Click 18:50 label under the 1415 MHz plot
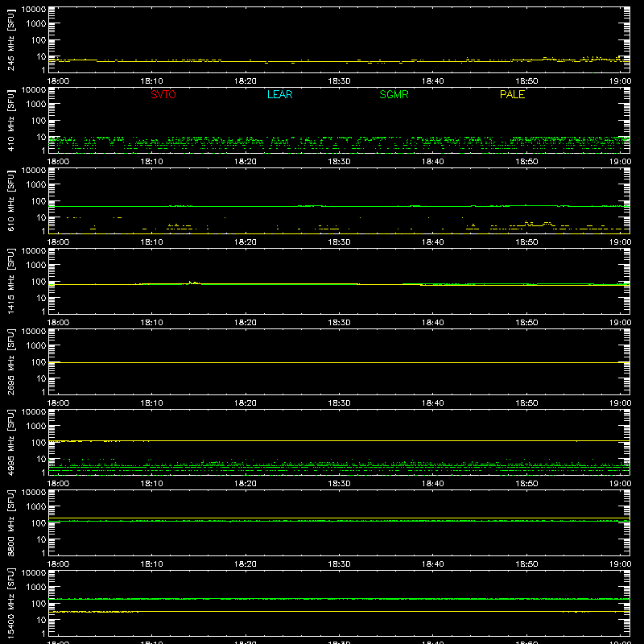 tap(526, 323)
